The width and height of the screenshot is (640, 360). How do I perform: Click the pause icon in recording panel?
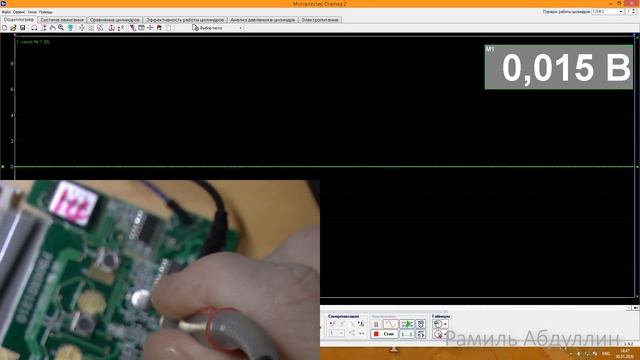[x=376, y=324]
